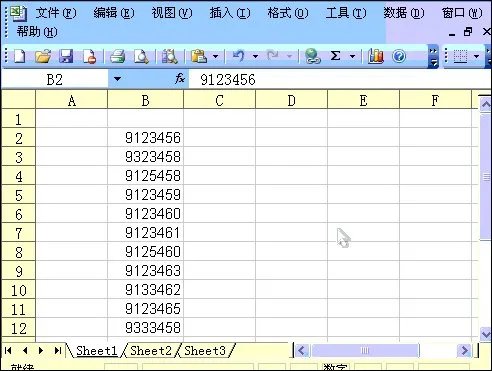
Task: Click the horizontal scrollbar thumb
Action: [x=365, y=350]
